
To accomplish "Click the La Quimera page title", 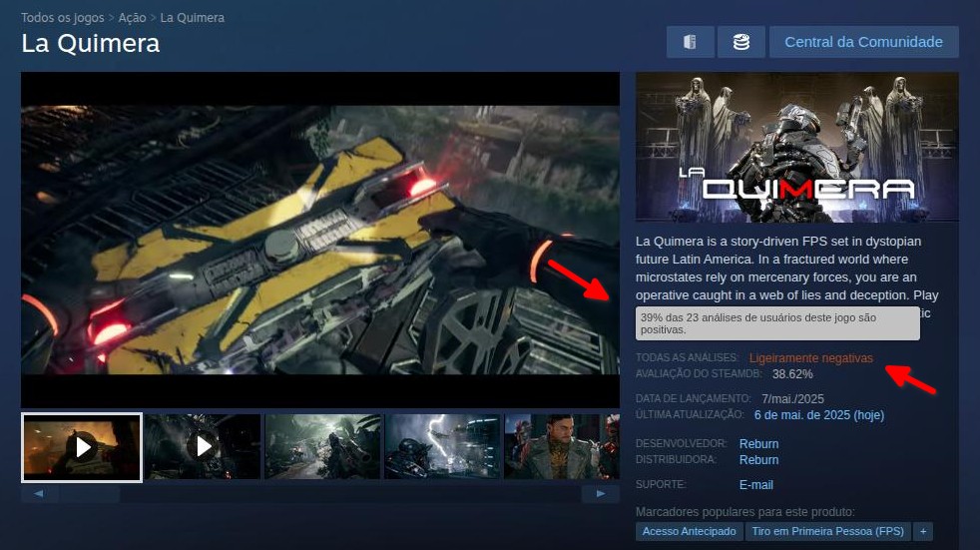I will click(91, 44).
